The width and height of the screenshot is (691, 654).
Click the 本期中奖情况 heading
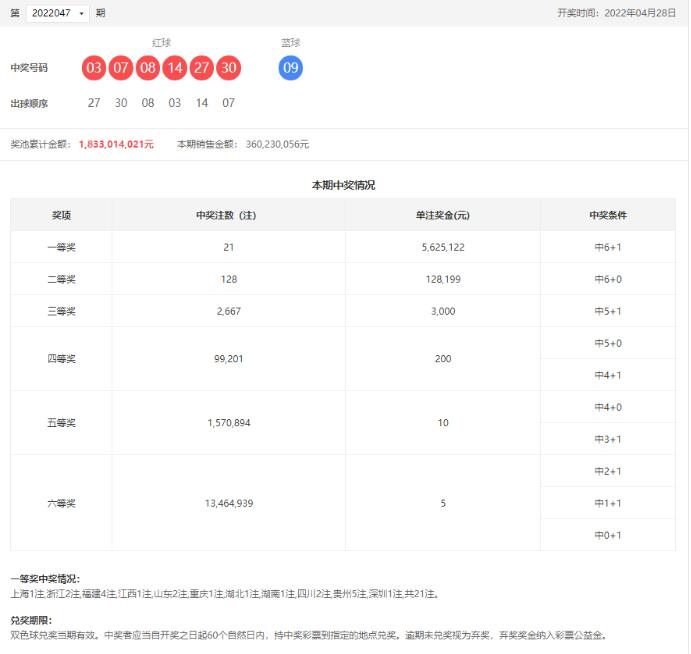tap(344, 185)
